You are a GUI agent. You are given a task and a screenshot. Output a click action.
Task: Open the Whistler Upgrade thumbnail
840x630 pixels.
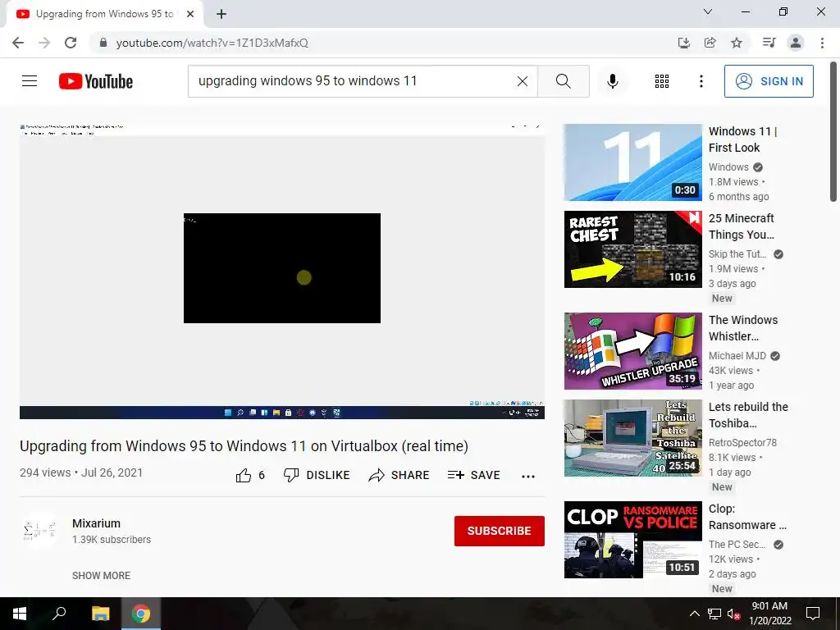coord(632,351)
